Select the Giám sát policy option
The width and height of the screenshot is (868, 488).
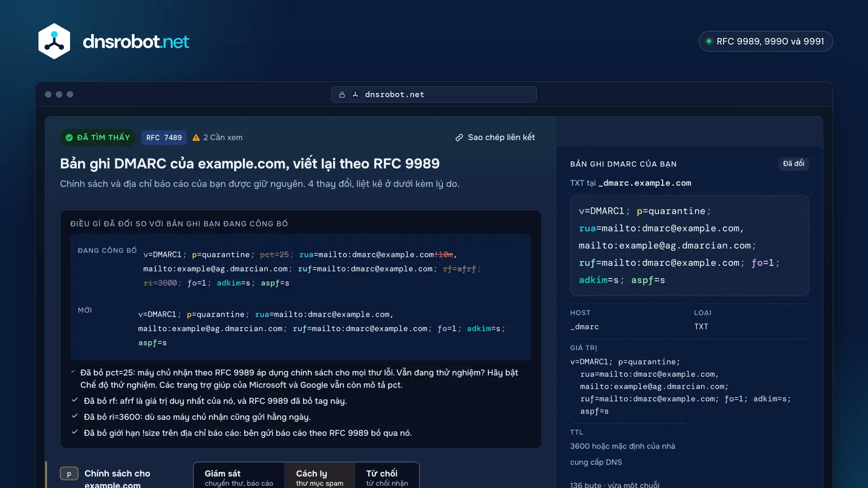[x=239, y=476]
